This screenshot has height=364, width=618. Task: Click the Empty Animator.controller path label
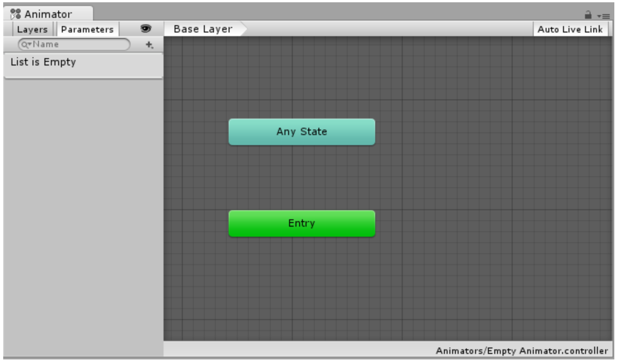click(522, 351)
